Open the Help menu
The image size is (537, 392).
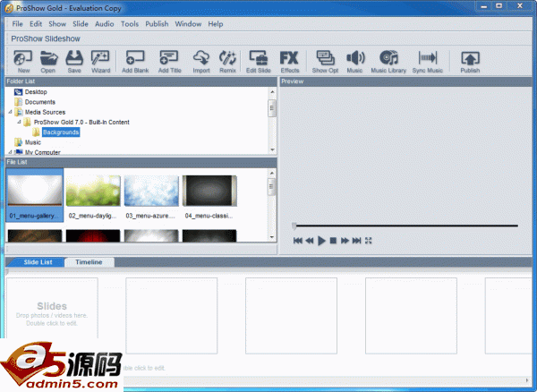point(216,24)
